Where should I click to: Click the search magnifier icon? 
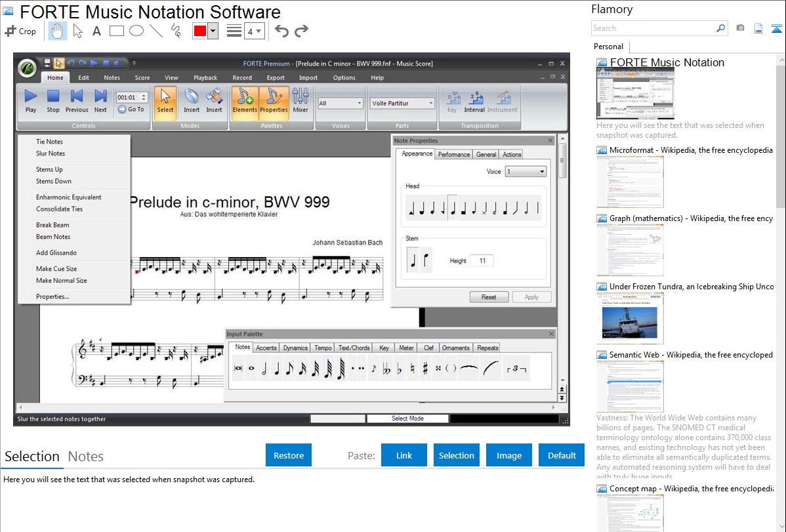point(720,28)
